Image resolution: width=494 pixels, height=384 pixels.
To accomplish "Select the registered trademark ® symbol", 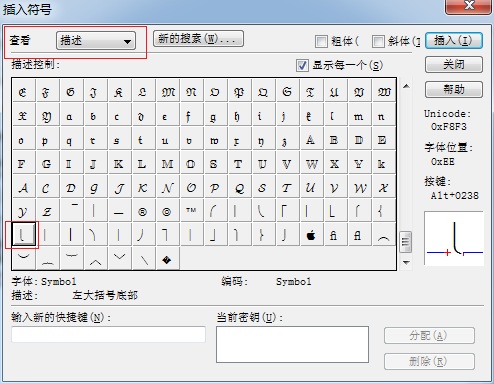I will [x=143, y=212].
